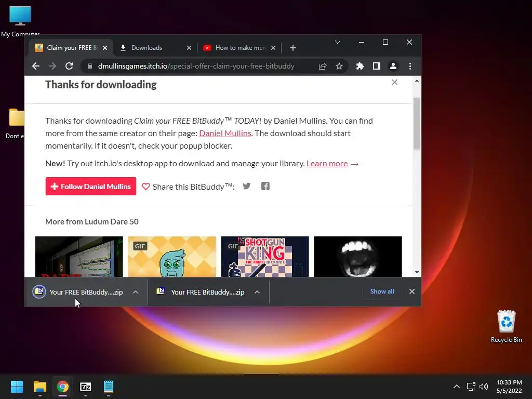Close the Downloads tab
532x399 pixels.
click(x=189, y=48)
